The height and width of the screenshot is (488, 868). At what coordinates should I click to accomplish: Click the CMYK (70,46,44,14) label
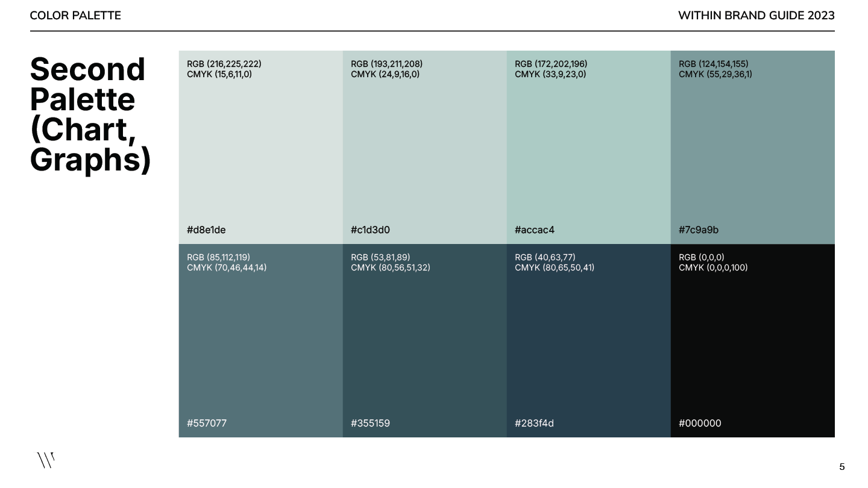pyautogui.click(x=227, y=267)
